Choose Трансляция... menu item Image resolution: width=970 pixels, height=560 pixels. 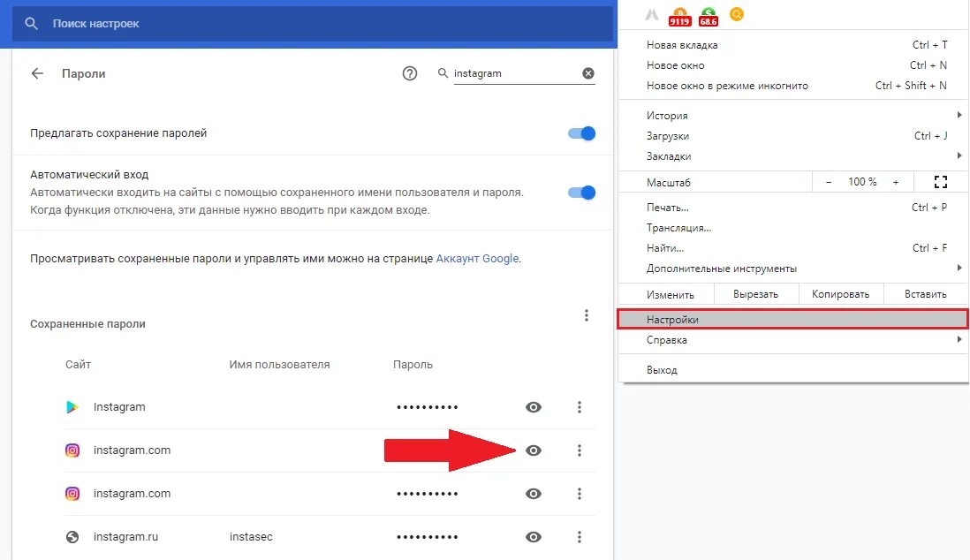pyautogui.click(x=793, y=229)
